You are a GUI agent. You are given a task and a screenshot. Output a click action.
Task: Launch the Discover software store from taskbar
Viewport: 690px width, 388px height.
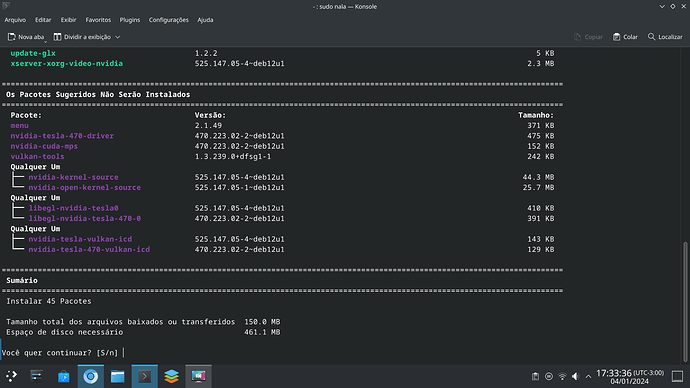coord(63,376)
